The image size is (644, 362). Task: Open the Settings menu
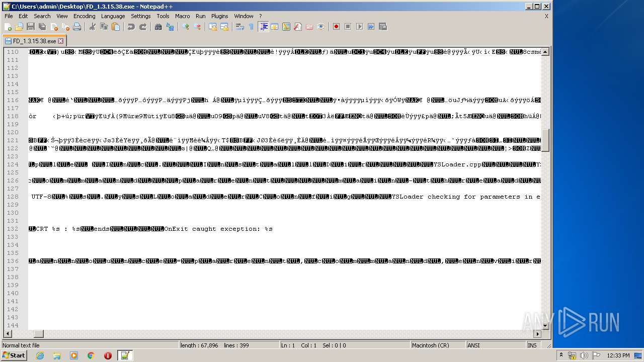(x=141, y=16)
